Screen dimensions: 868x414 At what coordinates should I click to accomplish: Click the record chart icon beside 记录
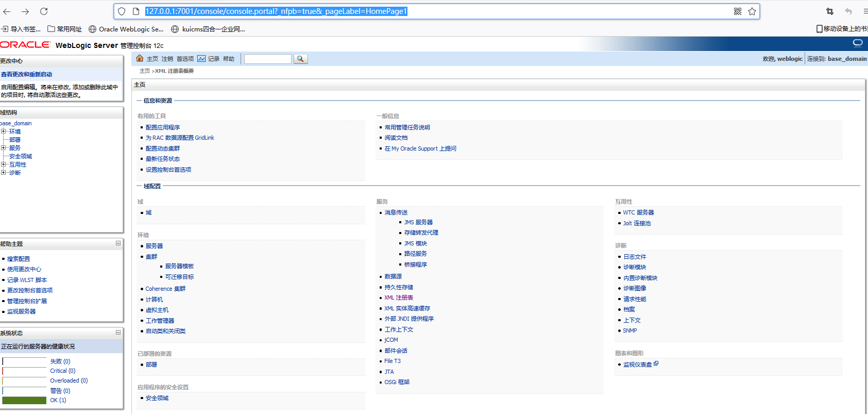click(201, 58)
